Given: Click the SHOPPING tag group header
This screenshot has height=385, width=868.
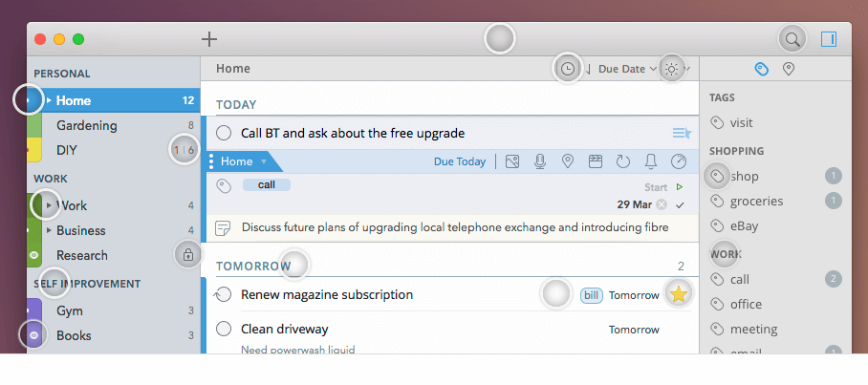Looking at the screenshot, I should 736,151.
